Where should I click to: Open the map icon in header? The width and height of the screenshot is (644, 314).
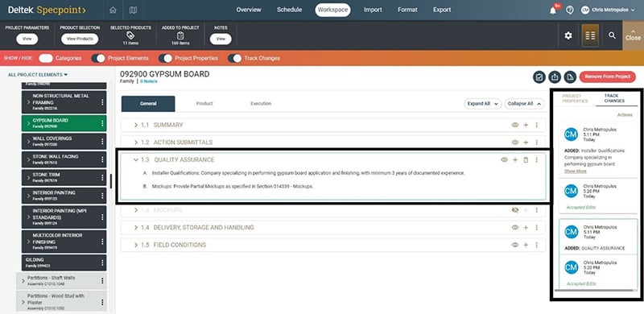click(133, 10)
